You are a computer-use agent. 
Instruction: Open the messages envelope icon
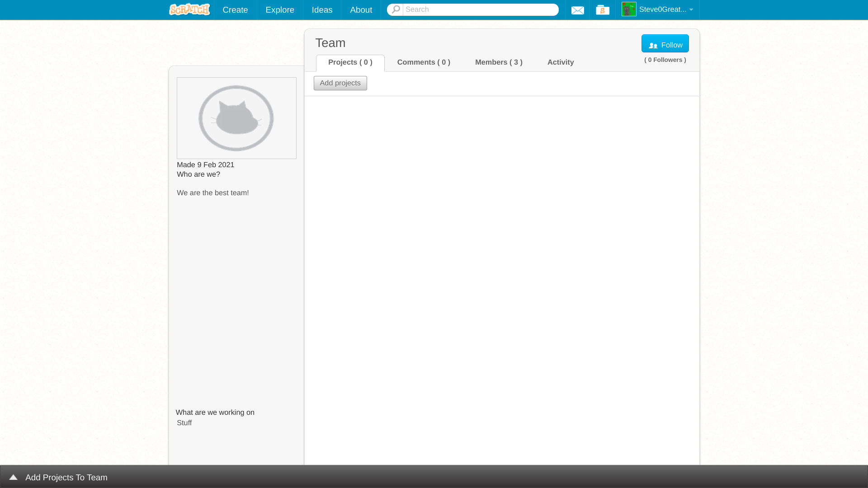(x=577, y=10)
